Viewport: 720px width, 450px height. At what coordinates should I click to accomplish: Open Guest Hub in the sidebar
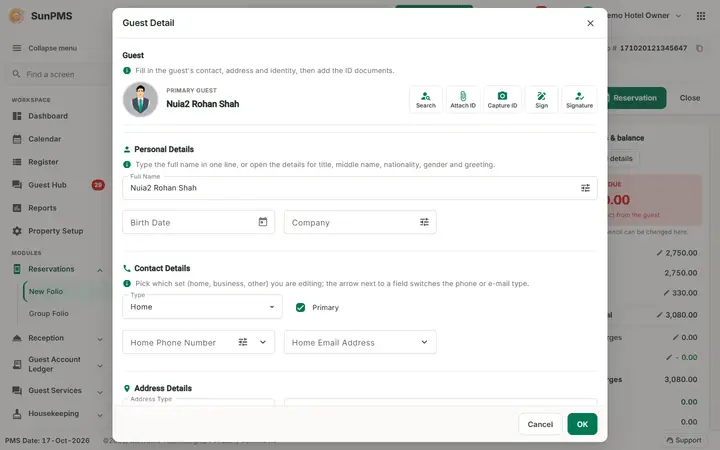click(47, 185)
